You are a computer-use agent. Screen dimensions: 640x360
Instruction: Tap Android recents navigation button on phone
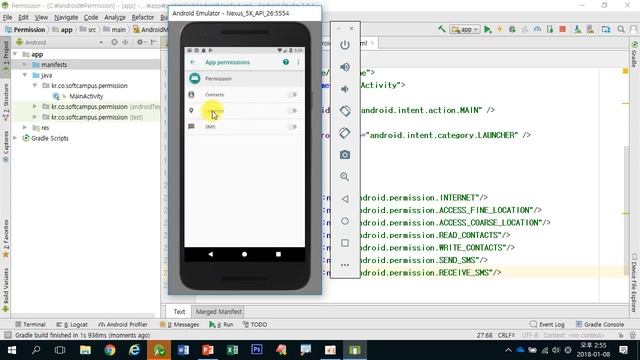tap(278, 254)
